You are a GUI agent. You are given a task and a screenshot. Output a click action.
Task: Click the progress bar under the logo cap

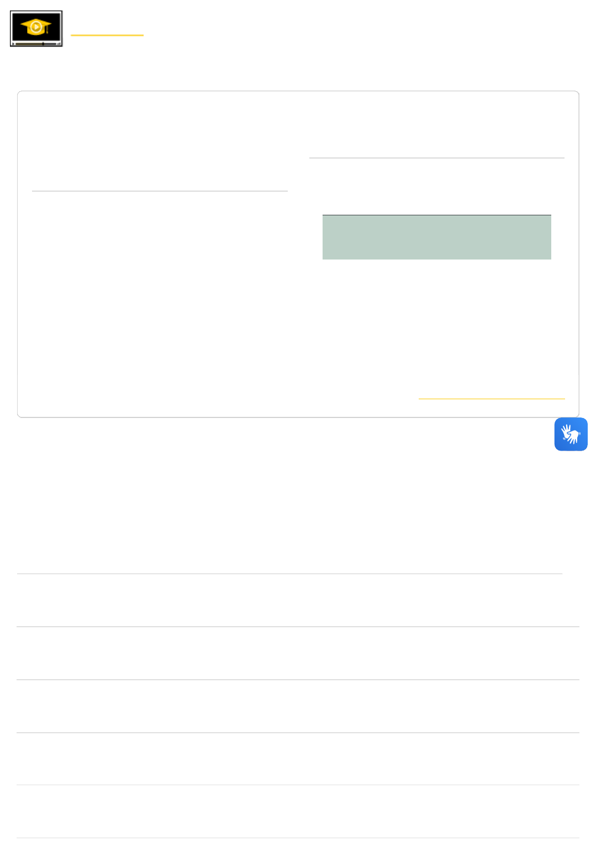coord(36,43)
